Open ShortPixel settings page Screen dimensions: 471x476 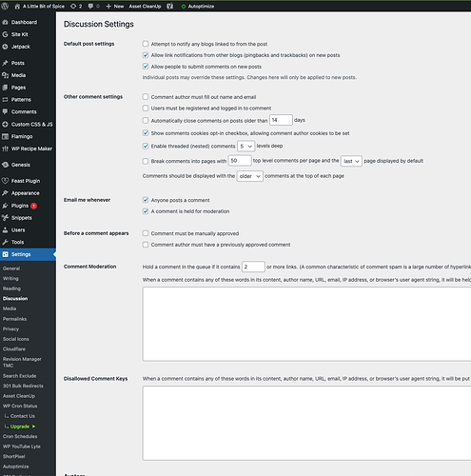pos(14,456)
